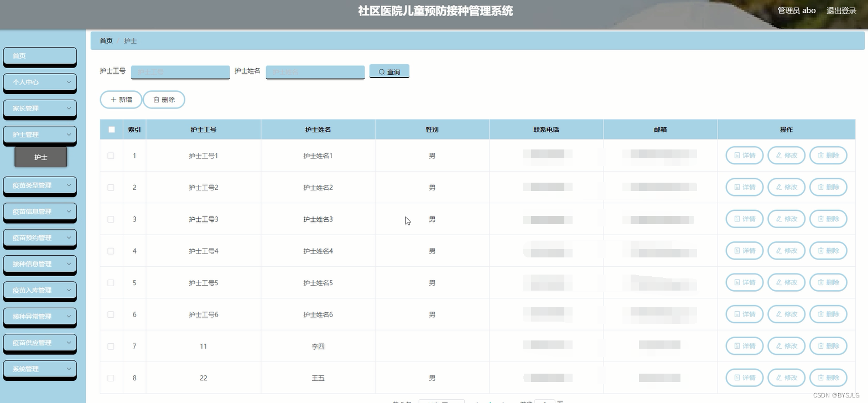Expand the 疫苗预约管理 menu
The height and width of the screenshot is (403, 868).
click(x=40, y=238)
